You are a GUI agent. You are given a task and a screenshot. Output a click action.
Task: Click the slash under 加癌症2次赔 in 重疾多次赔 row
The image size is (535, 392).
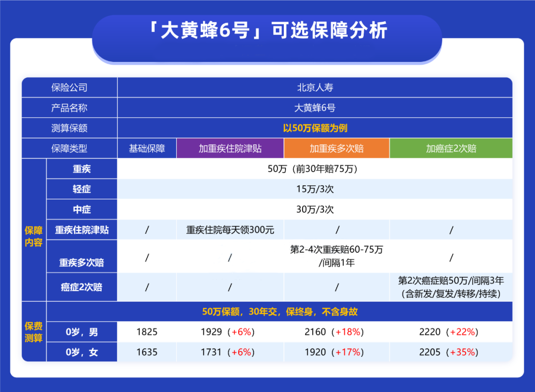click(x=451, y=257)
